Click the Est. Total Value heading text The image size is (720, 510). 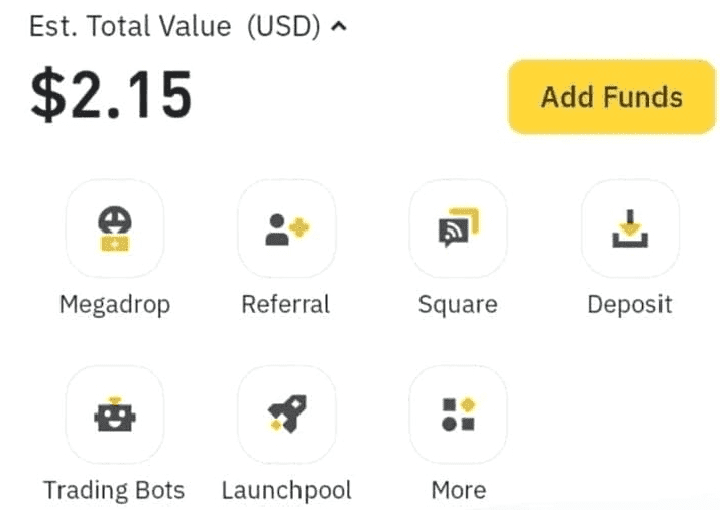[x=130, y=28]
